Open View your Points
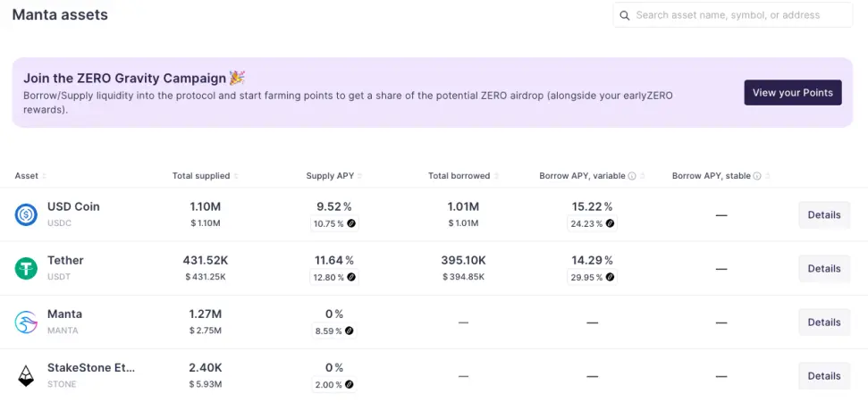The height and width of the screenshot is (402, 868). coord(793,92)
